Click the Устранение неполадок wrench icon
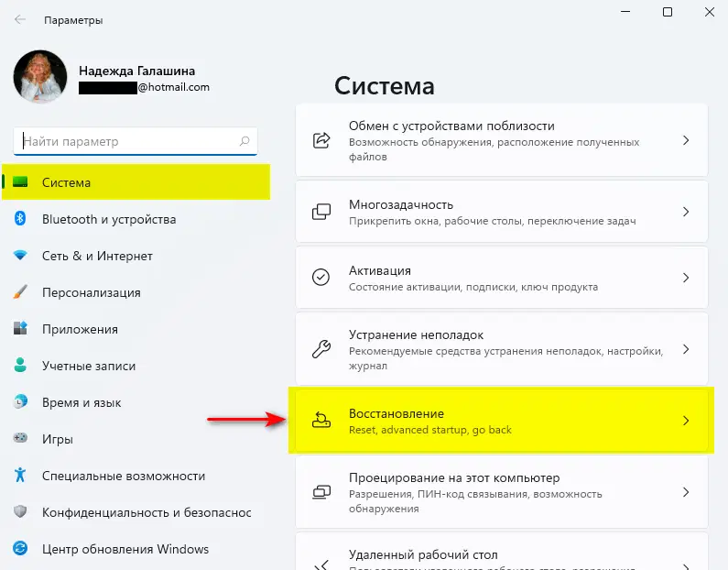Screen dimensions: 728x570 pos(321,348)
